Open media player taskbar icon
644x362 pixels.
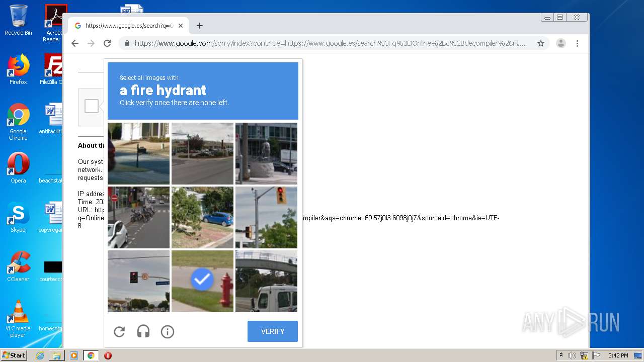[74, 355]
